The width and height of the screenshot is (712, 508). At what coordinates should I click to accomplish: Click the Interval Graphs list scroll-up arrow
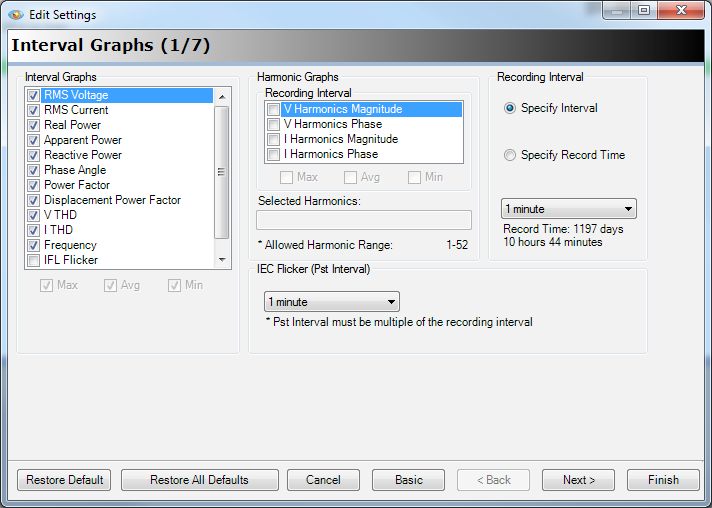[222, 97]
